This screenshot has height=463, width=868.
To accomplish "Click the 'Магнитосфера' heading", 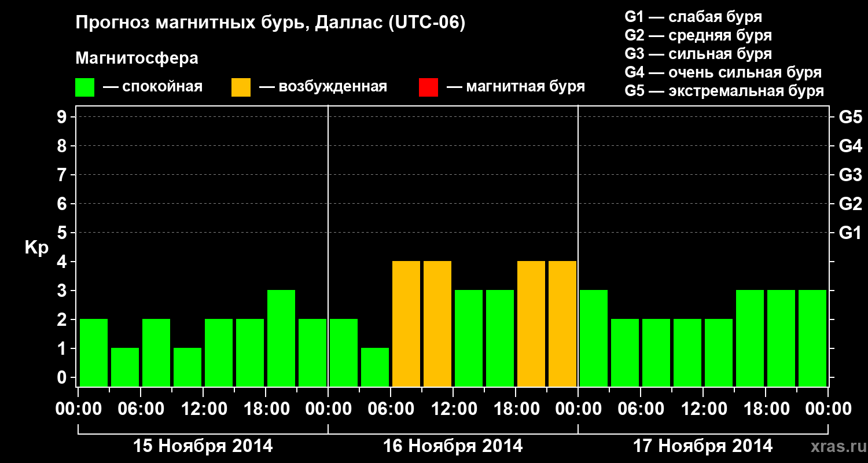I will coord(137,58).
